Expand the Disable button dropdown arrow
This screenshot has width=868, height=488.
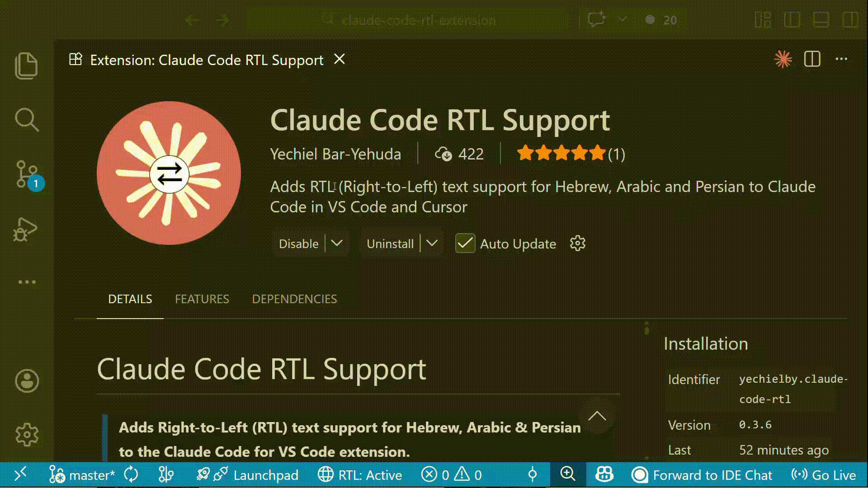(337, 243)
